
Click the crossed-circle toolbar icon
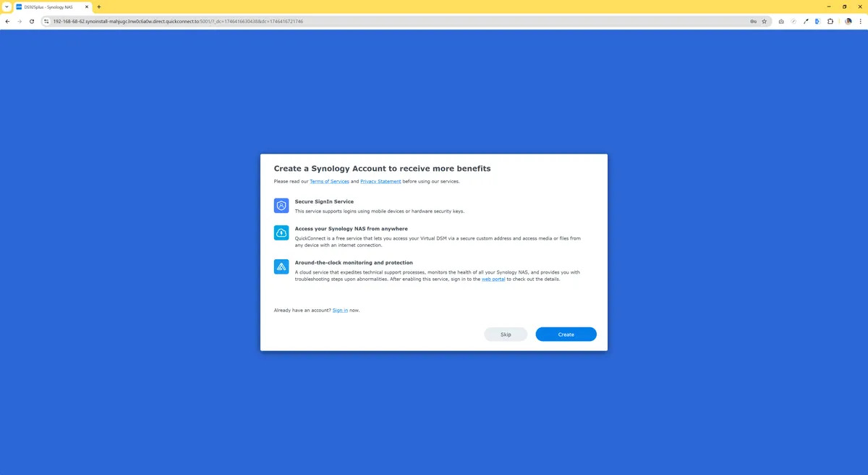[x=793, y=21]
